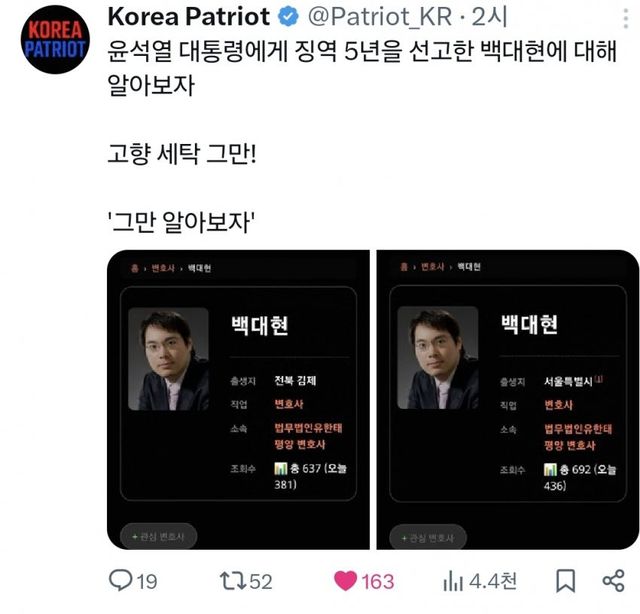640x614 pixels.
Task: Open right attached image showing 서울특별시
Action: pyautogui.click(x=508, y=400)
